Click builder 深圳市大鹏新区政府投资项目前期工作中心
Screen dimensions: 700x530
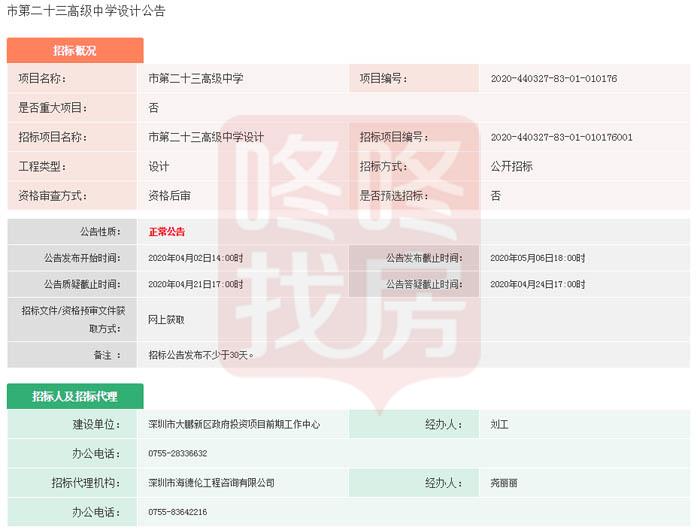(234, 425)
